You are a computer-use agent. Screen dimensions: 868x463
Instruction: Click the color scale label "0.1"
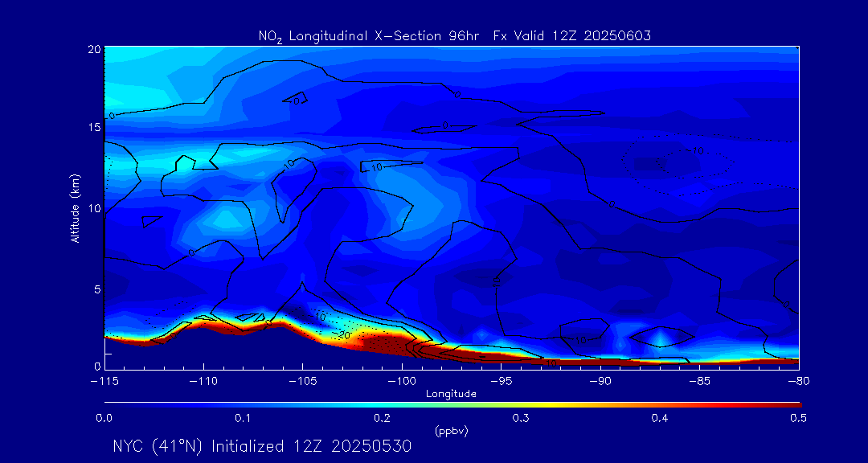pos(243,419)
